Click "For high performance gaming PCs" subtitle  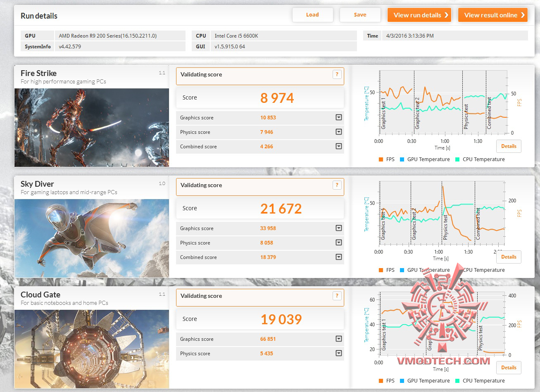(x=63, y=82)
